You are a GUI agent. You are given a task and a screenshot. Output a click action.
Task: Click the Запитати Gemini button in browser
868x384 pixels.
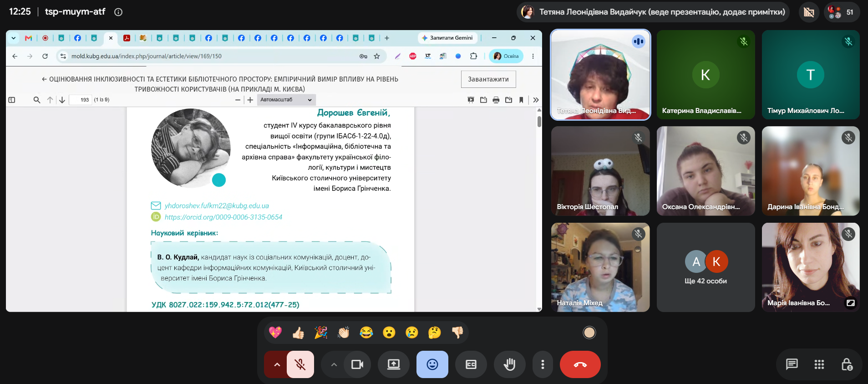[x=447, y=38]
